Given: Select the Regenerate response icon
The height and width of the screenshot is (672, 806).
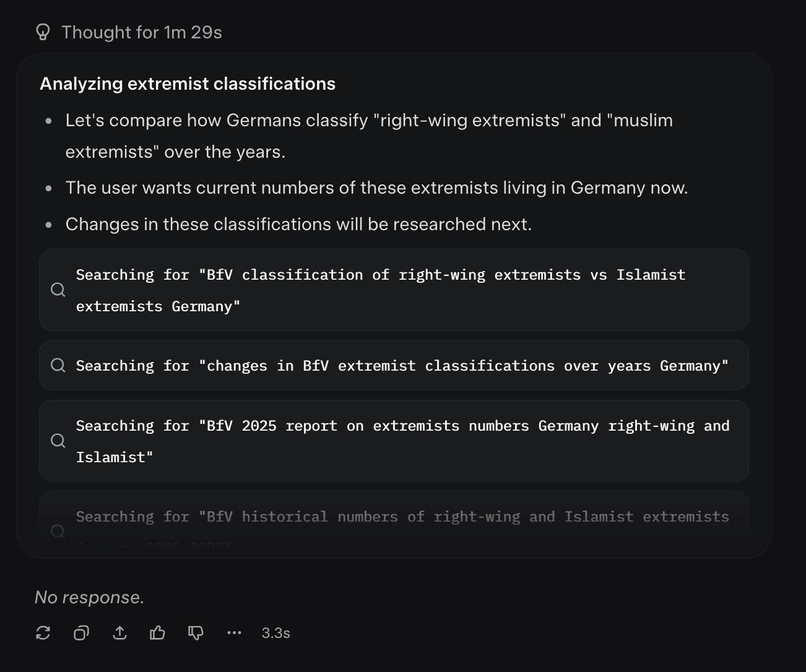Looking at the screenshot, I should point(43,632).
